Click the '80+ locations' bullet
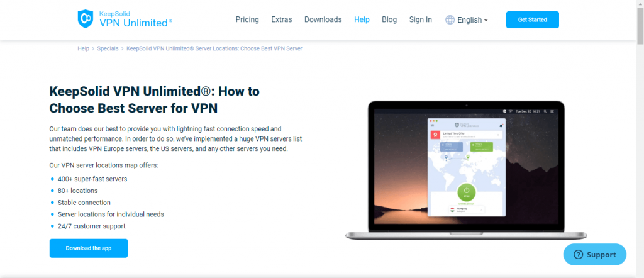Viewport: 644px width, 278px height. pyautogui.click(x=77, y=191)
